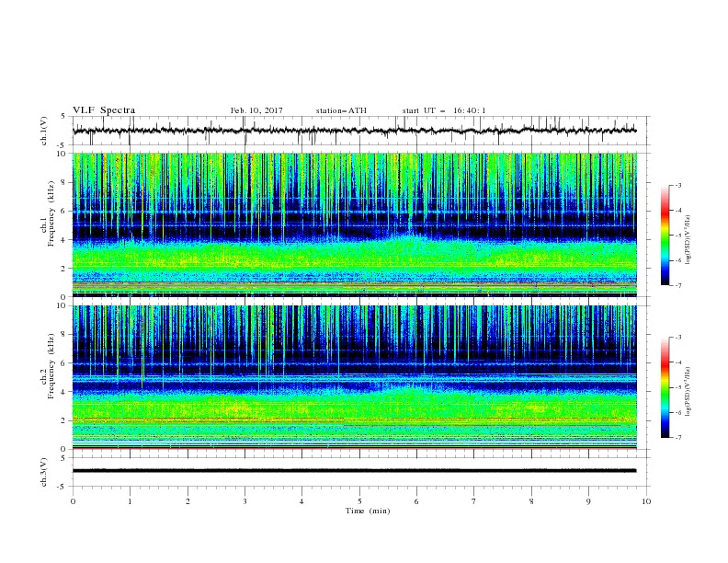
Task: Click the lower color scale bar for ch.2
Action: pos(665,387)
